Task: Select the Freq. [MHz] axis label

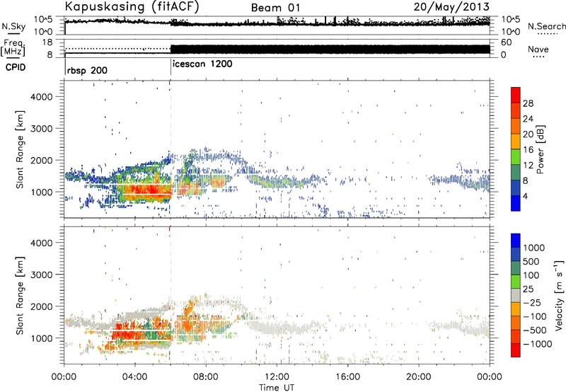Action: 14,48
